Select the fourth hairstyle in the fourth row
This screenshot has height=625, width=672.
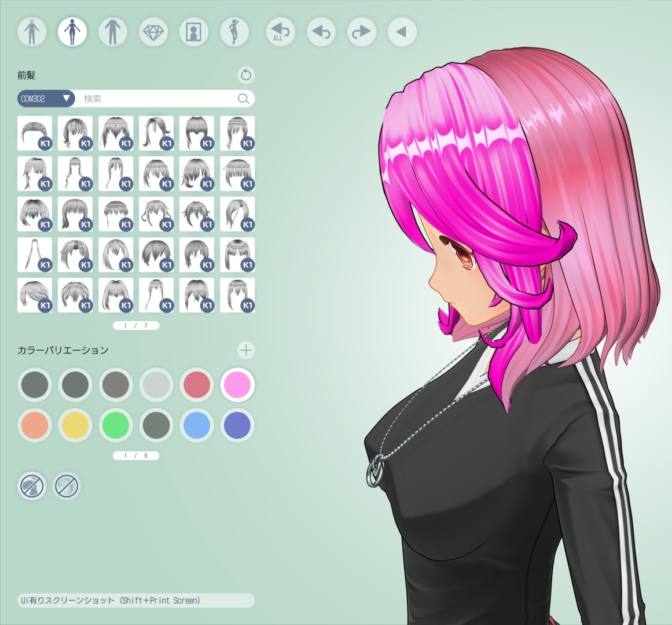pos(156,255)
